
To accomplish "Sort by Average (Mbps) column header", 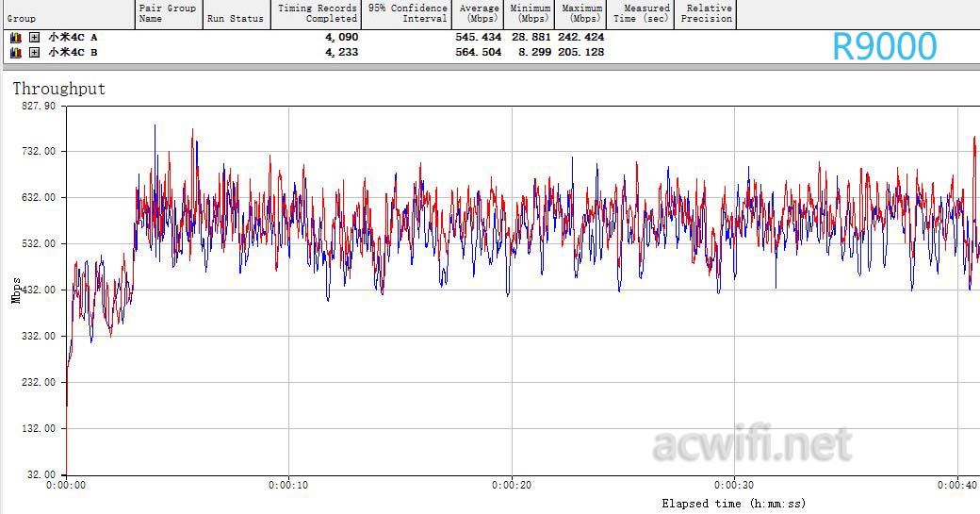I will pyautogui.click(x=480, y=13).
